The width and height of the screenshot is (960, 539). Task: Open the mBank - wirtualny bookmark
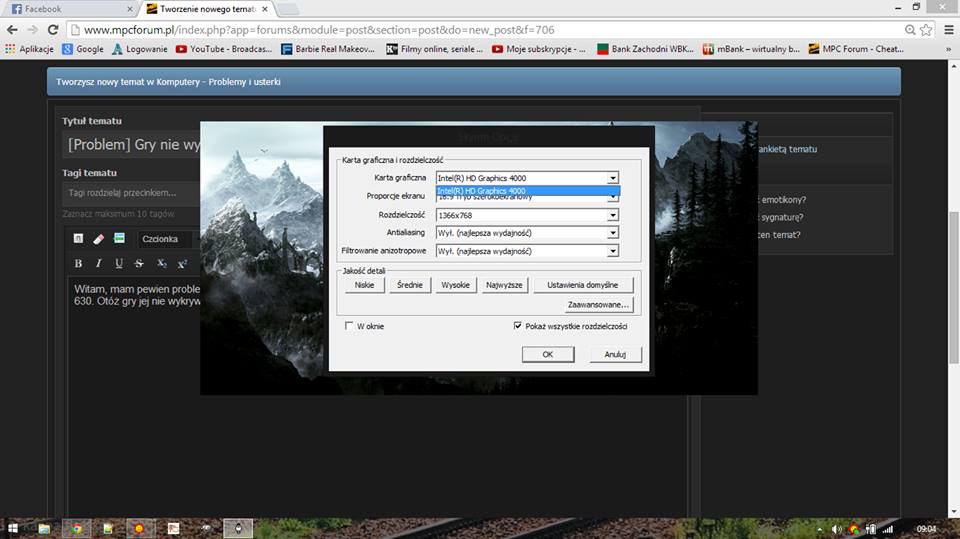pos(751,49)
